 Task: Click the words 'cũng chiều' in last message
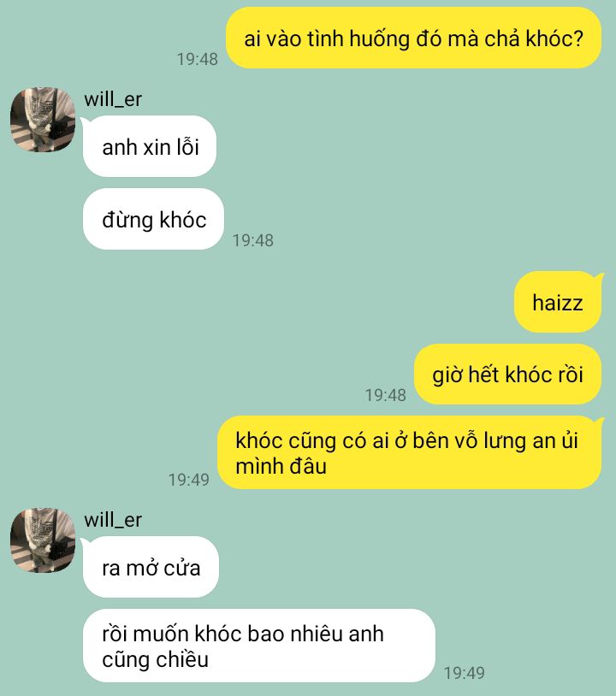155,659
